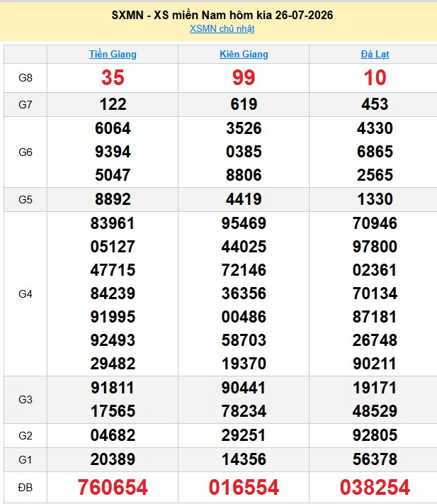Open the Tiền Giang province link
The width and height of the screenshot is (437, 504).
(113, 54)
